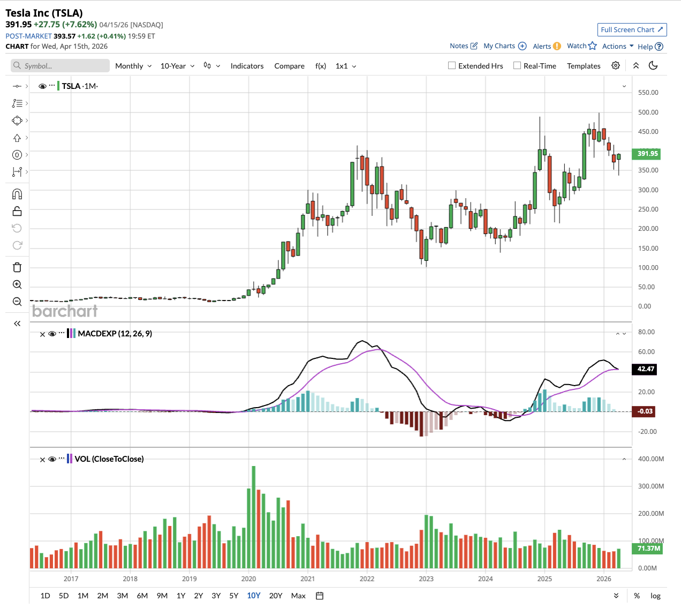Click the Full Screen Chart button
Viewport: 681px width, 616px height.
point(632,29)
